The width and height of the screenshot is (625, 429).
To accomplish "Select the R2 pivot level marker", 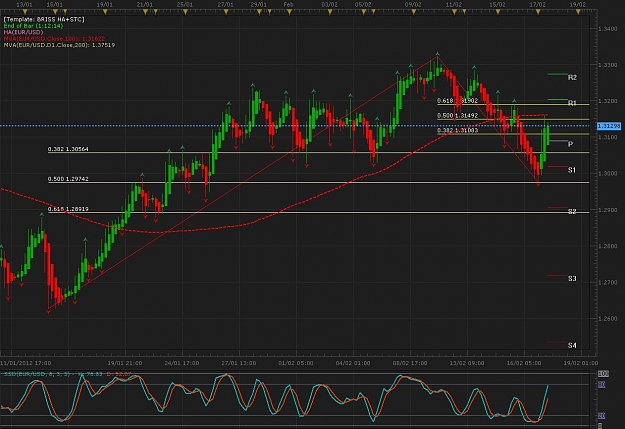I will (x=572, y=77).
